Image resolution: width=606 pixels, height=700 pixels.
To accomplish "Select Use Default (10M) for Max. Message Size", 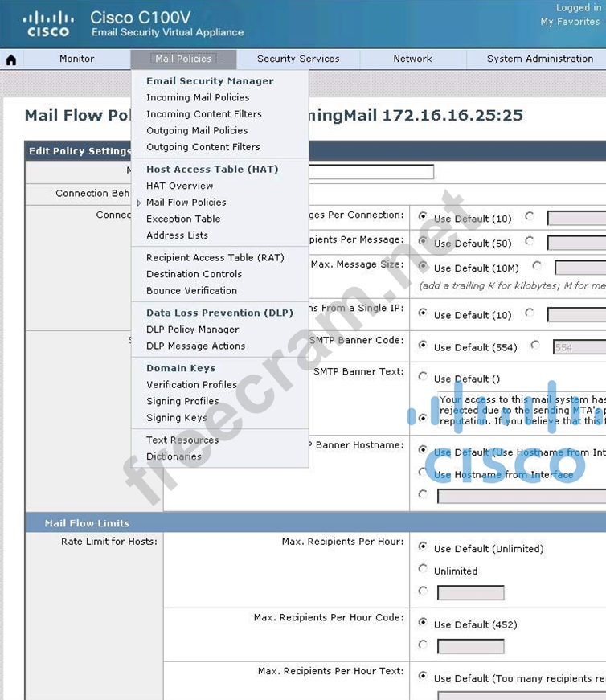I will (423, 267).
